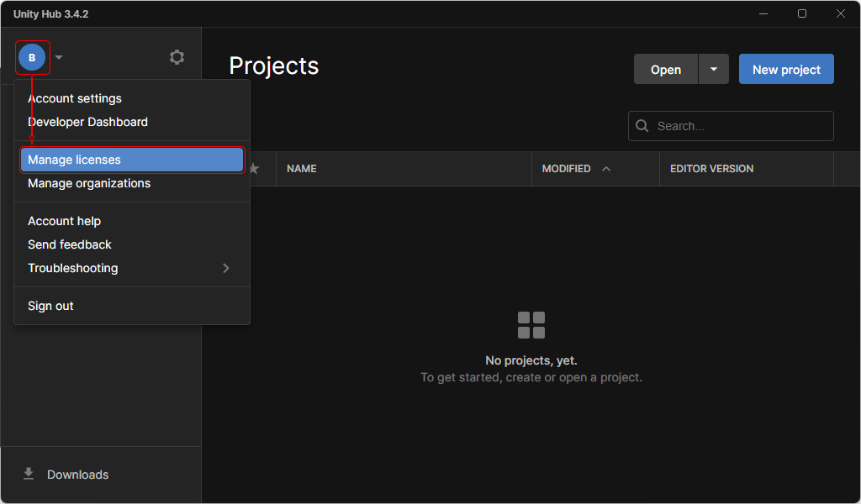The height and width of the screenshot is (504, 861).
Task: Click the Troubleshooting chevron arrow
Action: click(225, 268)
